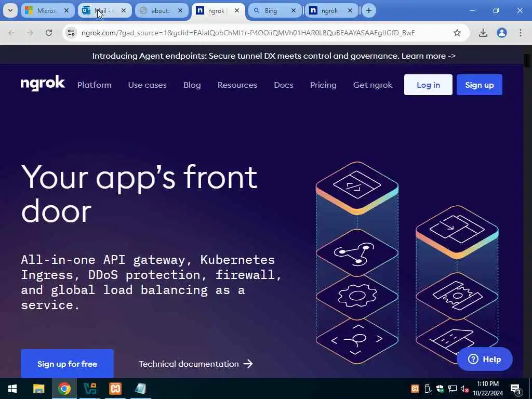View the Pricing page
The width and height of the screenshot is (532, 399).
(x=323, y=85)
